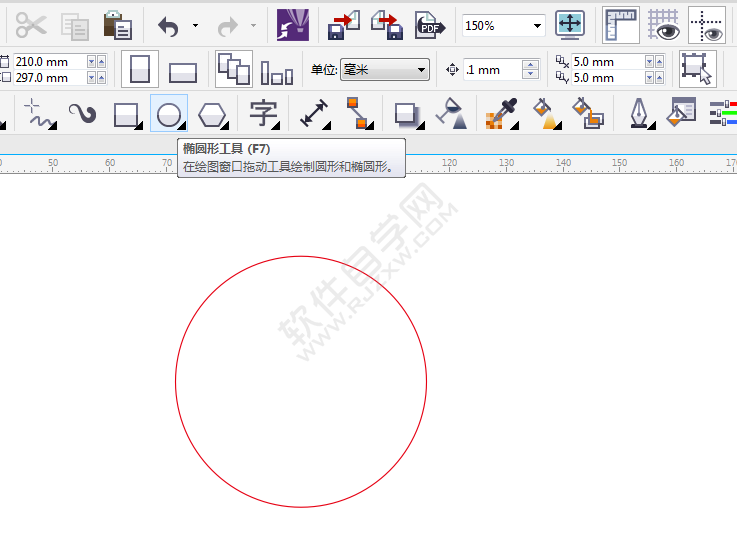
Task: Open the 150% zoom level dropdown
Action: (537, 26)
